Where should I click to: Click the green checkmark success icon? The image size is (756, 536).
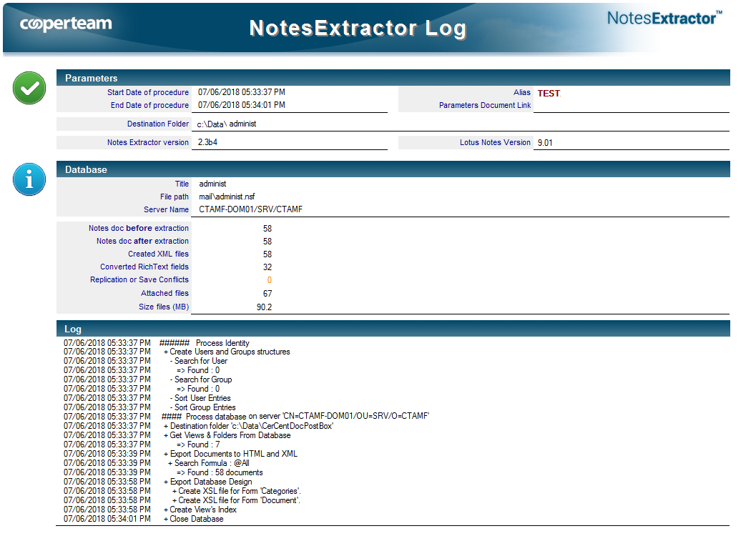[x=29, y=88]
